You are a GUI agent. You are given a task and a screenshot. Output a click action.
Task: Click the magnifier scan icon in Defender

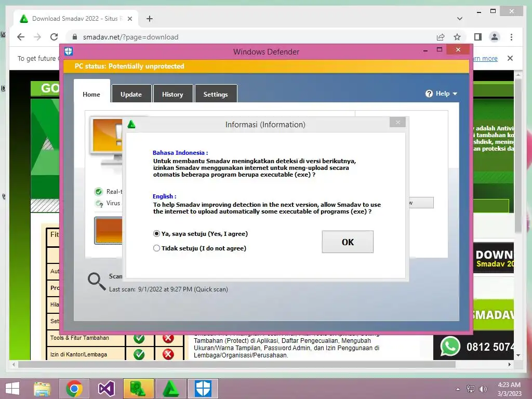96,281
